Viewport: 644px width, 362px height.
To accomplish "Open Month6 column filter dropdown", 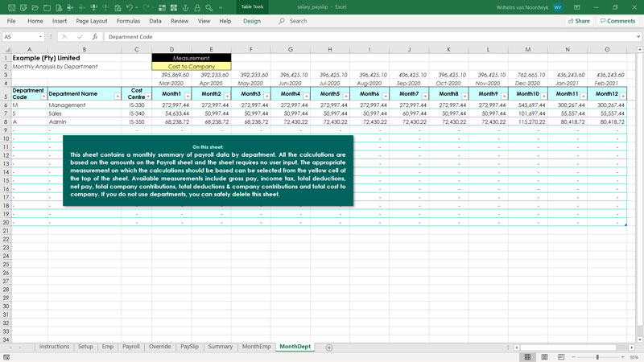I will coord(386,97).
